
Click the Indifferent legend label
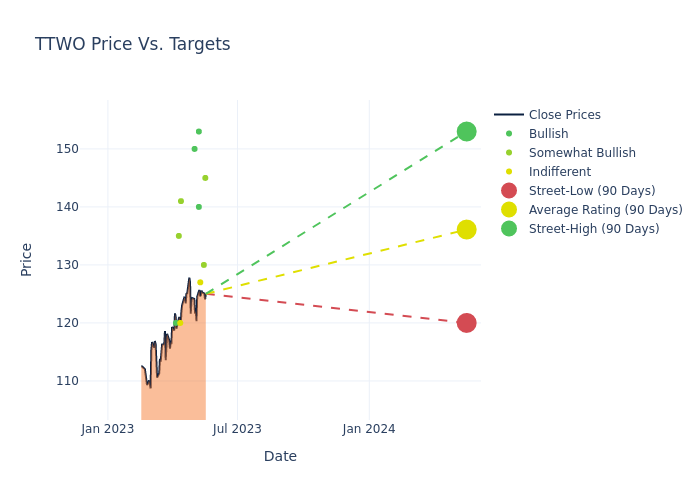559,172
